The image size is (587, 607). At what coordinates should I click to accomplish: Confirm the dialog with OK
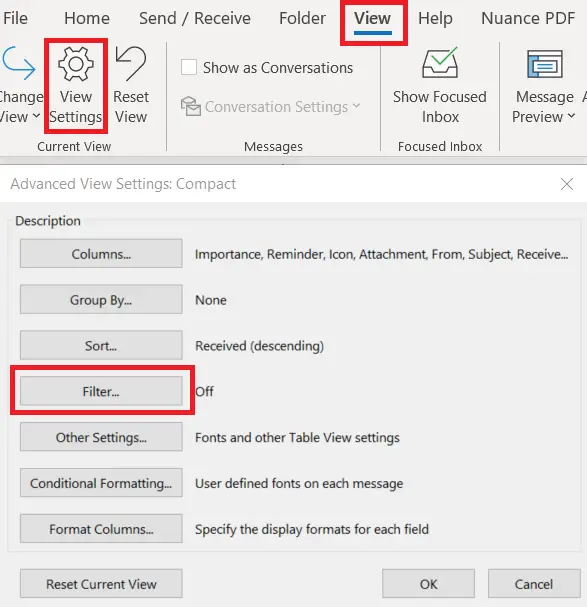click(428, 583)
